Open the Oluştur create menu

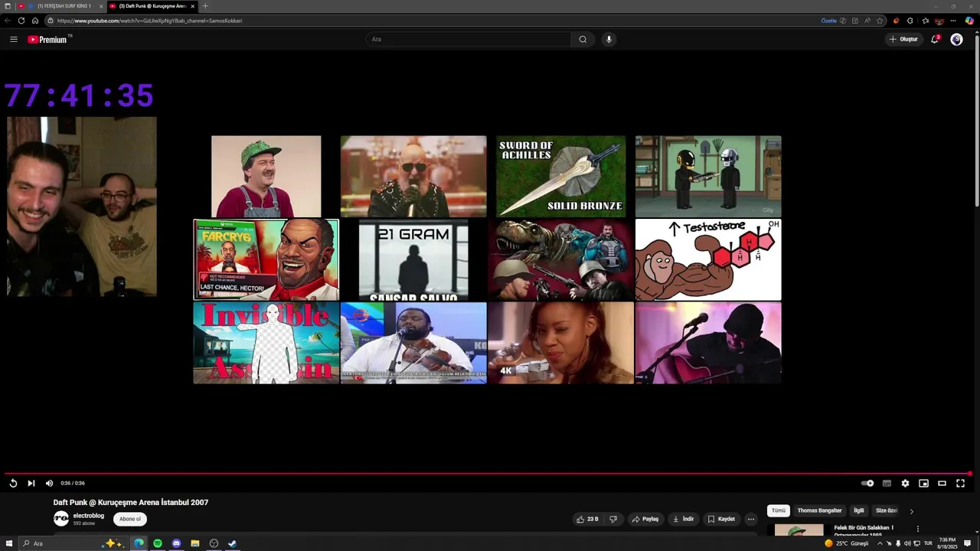click(x=903, y=39)
